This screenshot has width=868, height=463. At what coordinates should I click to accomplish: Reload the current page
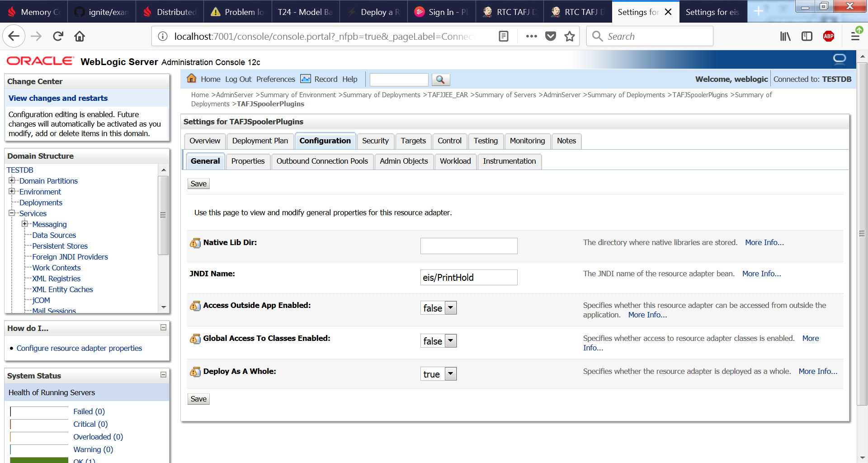(x=58, y=36)
